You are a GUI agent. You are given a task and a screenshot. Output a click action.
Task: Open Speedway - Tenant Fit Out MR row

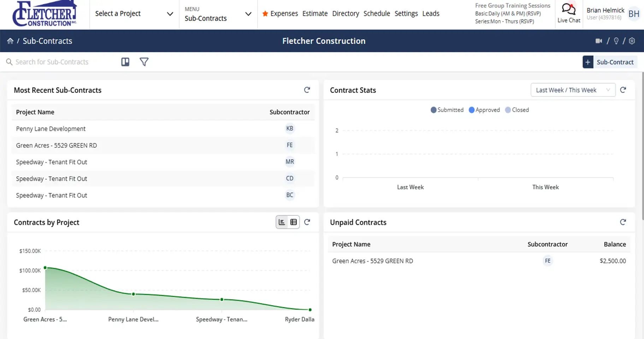click(x=163, y=162)
